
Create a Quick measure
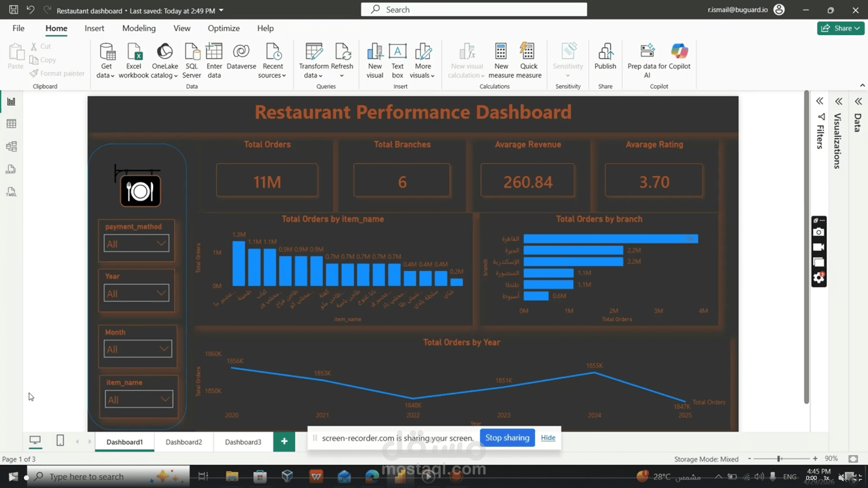coord(528,61)
